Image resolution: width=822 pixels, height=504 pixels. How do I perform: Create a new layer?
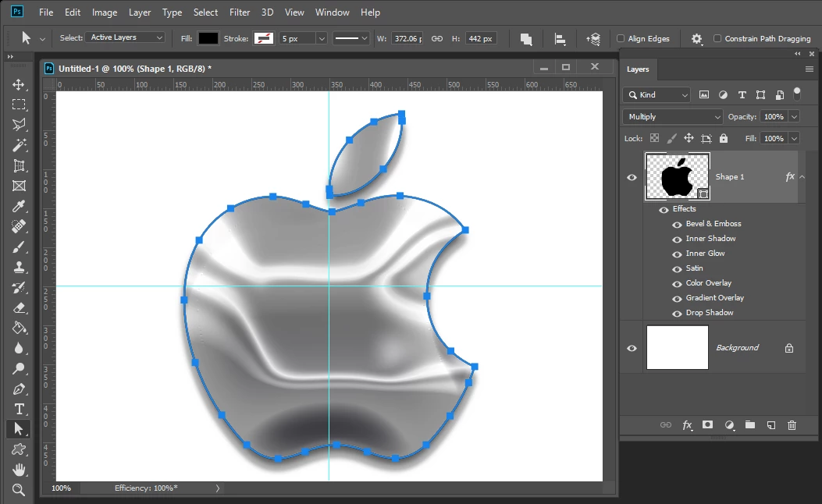click(x=771, y=425)
